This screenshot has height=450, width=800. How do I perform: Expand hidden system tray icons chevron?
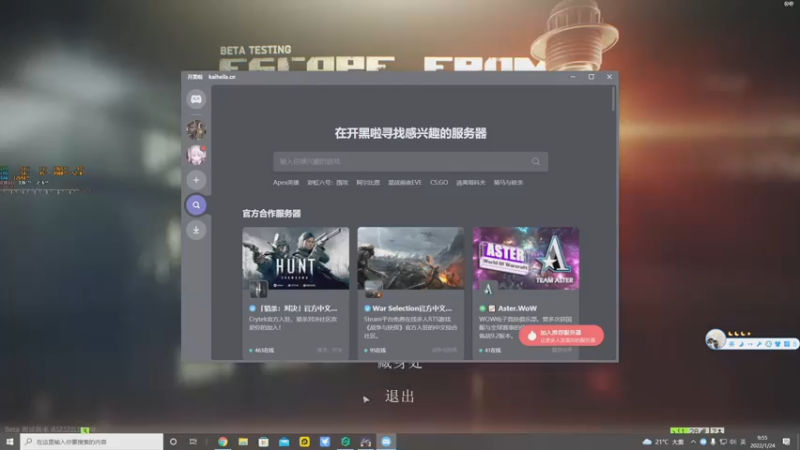point(693,442)
